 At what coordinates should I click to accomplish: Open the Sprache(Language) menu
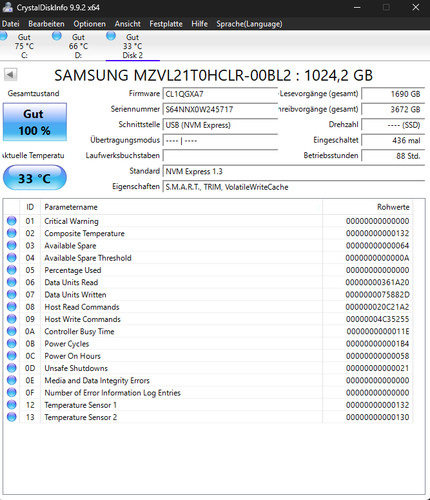(249, 24)
